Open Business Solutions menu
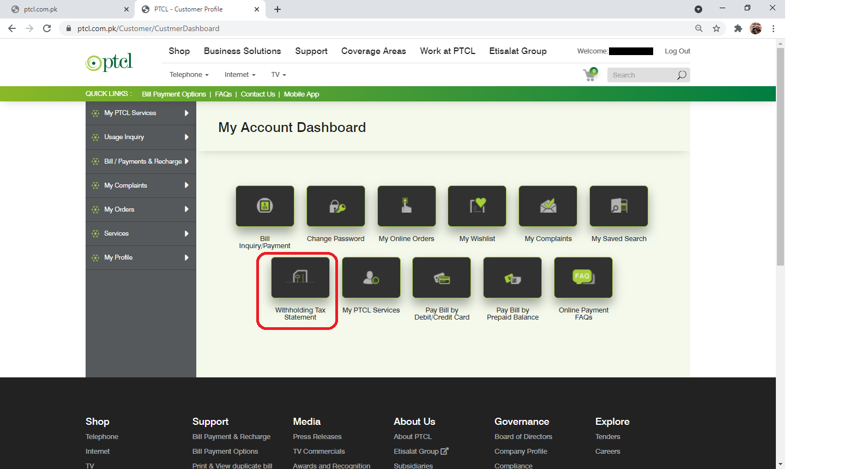Image resolution: width=868 pixels, height=469 pixels. click(243, 51)
